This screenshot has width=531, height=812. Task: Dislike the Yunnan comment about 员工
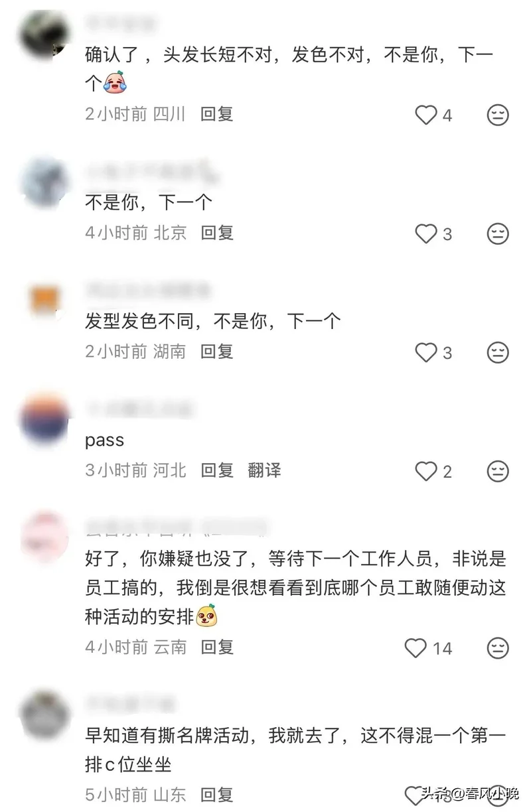pyautogui.click(x=498, y=647)
